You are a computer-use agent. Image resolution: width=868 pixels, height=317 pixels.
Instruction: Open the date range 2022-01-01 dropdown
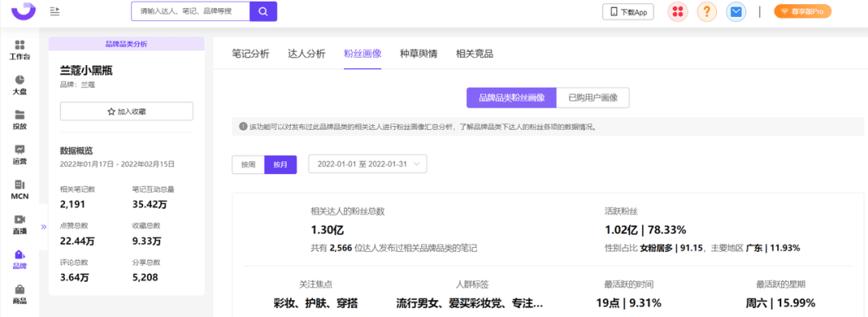(x=367, y=165)
